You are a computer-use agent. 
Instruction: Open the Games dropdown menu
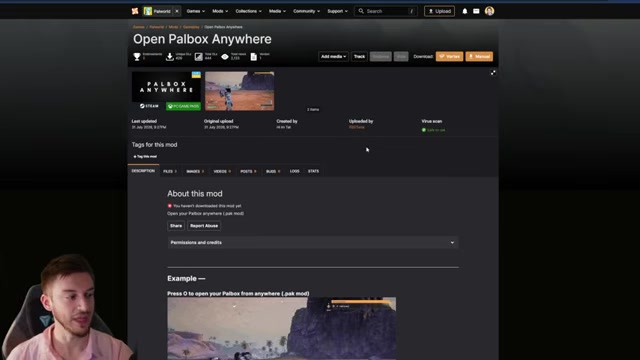click(196, 11)
